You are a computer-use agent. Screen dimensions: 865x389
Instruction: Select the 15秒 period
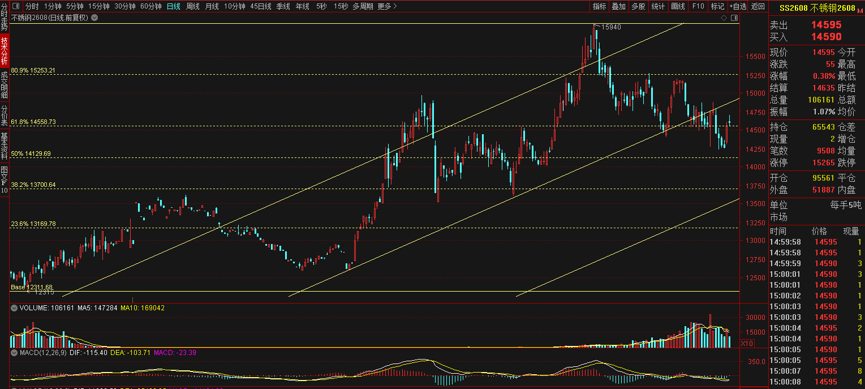click(x=340, y=7)
